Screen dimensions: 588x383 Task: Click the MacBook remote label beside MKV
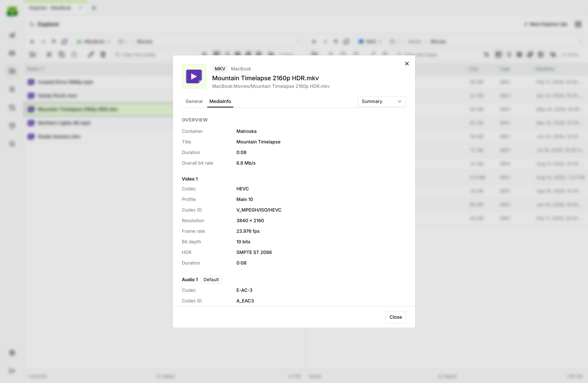tap(241, 69)
